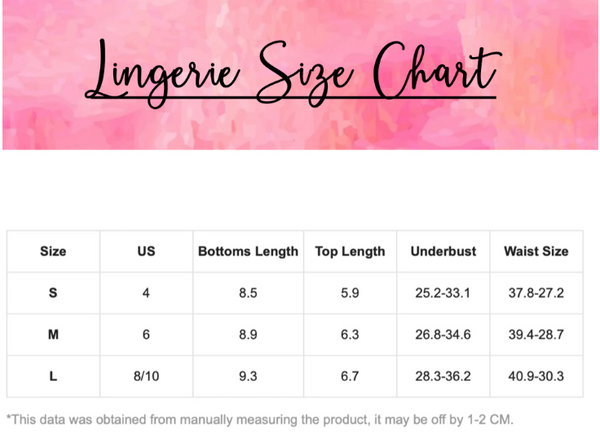Select the L size row label

(x=53, y=376)
